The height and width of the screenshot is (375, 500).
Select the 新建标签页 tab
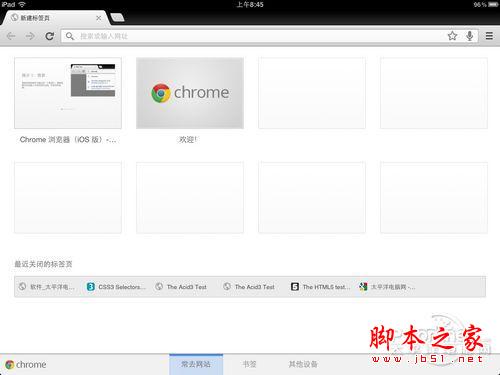tap(55, 18)
